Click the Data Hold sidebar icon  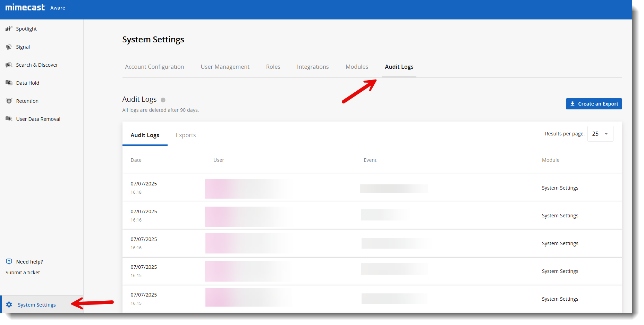(9, 83)
